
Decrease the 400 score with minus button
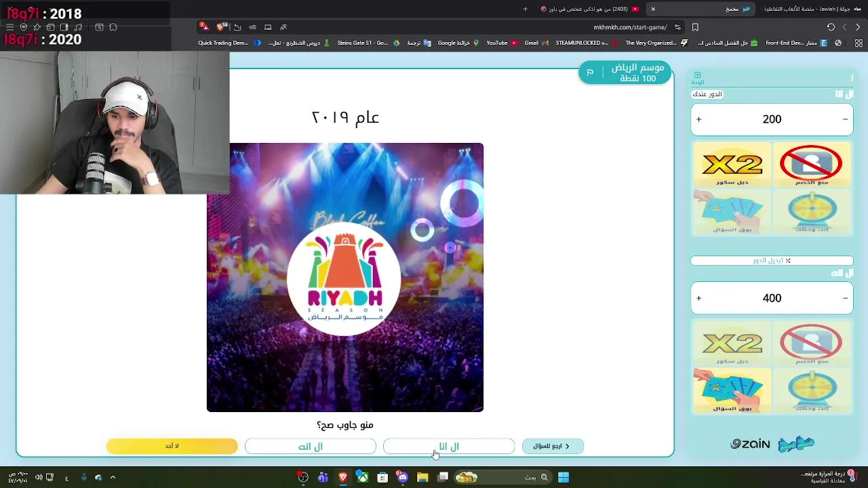(845, 298)
